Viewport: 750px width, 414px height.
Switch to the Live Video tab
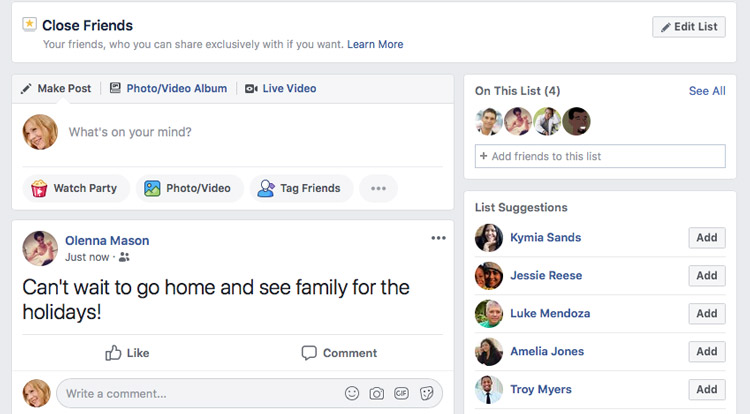[281, 88]
